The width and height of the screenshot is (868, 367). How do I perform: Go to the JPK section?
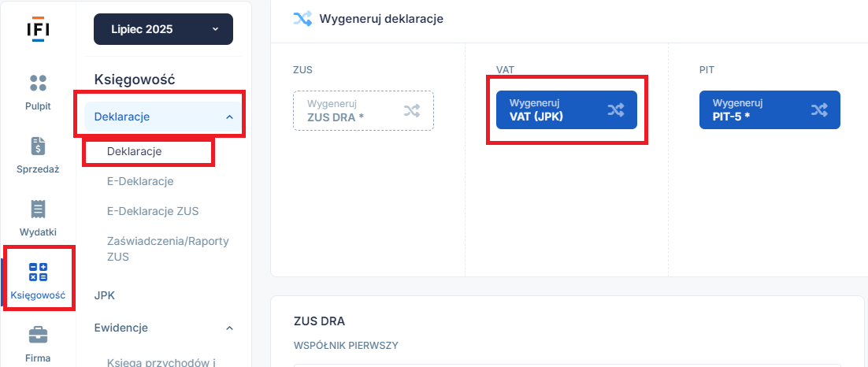105,295
